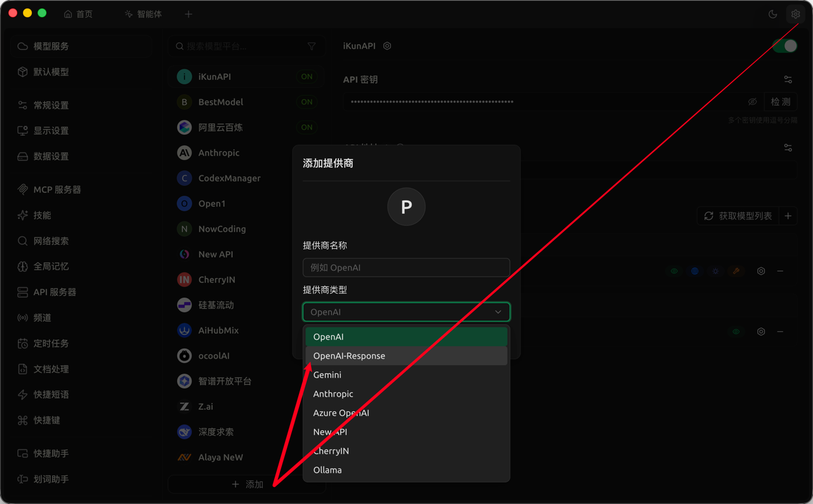Switch to the 首页 tab
The width and height of the screenshot is (813, 504).
tap(79, 14)
